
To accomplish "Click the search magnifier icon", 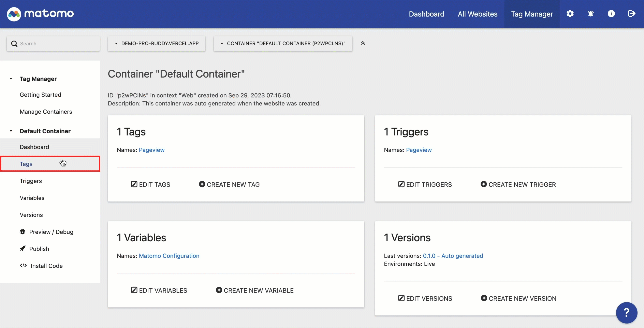I will tap(14, 44).
